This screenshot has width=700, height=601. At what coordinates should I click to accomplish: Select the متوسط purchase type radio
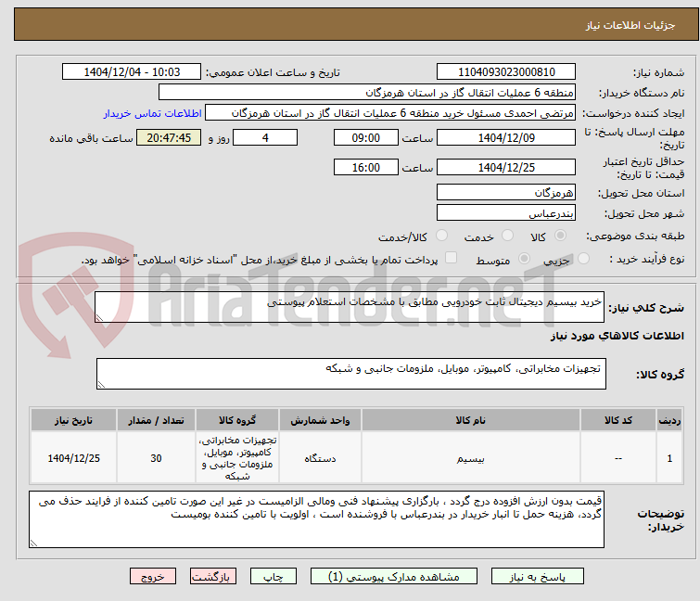pyautogui.click(x=524, y=259)
